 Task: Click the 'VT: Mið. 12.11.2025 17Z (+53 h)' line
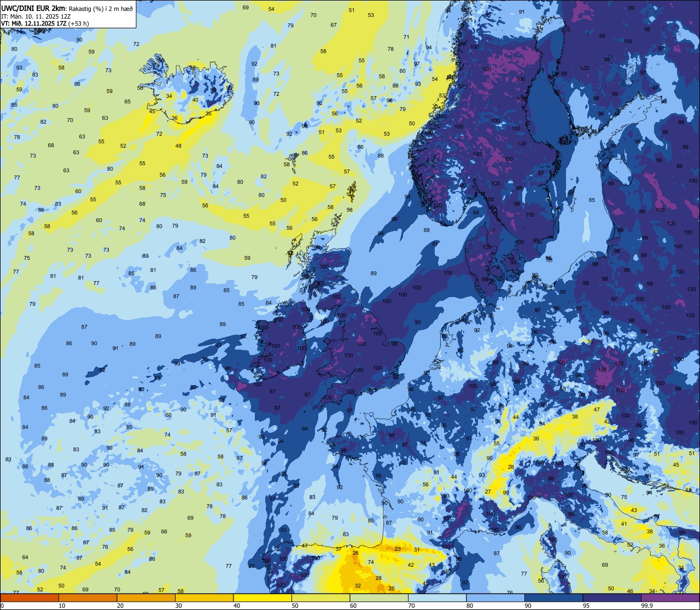(x=45, y=24)
